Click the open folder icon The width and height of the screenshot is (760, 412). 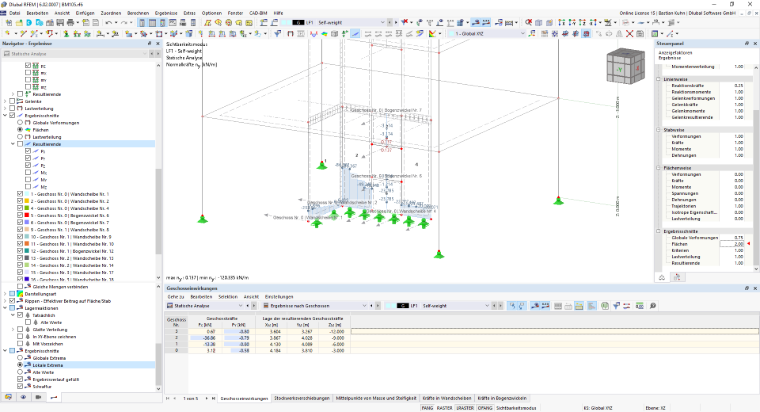click(19, 23)
